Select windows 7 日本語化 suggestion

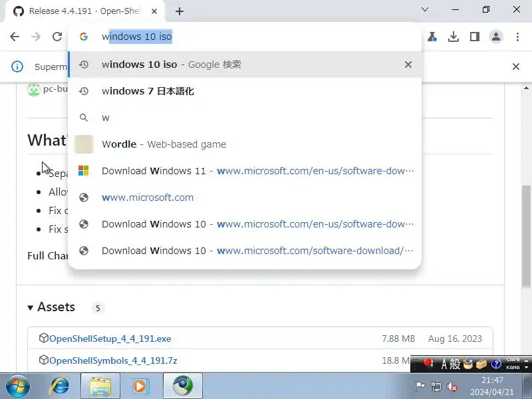point(245,91)
